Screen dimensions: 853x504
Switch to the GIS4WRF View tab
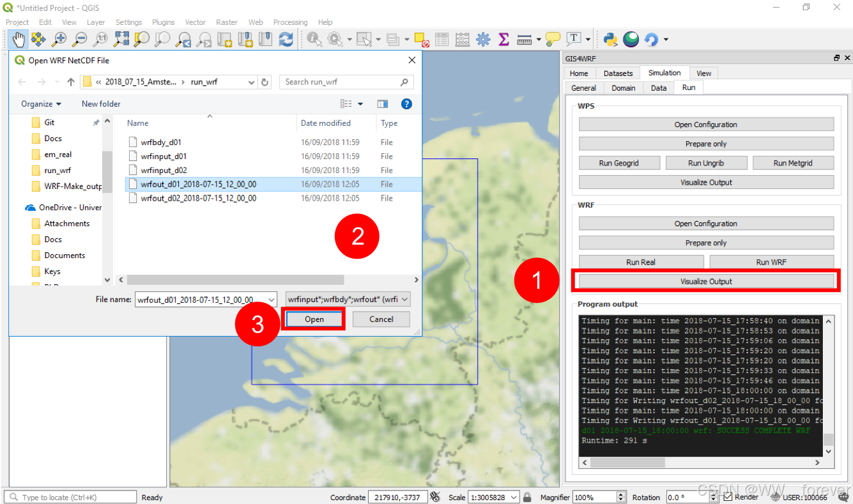click(x=704, y=73)
